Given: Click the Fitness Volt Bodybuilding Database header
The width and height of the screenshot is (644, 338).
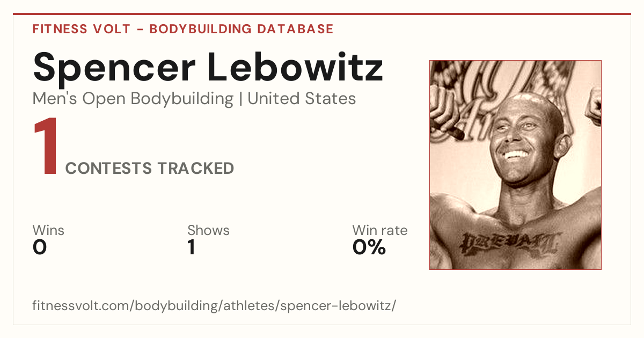Looking at the screenshot, I should pyautogui.click(x=183, y=29).
